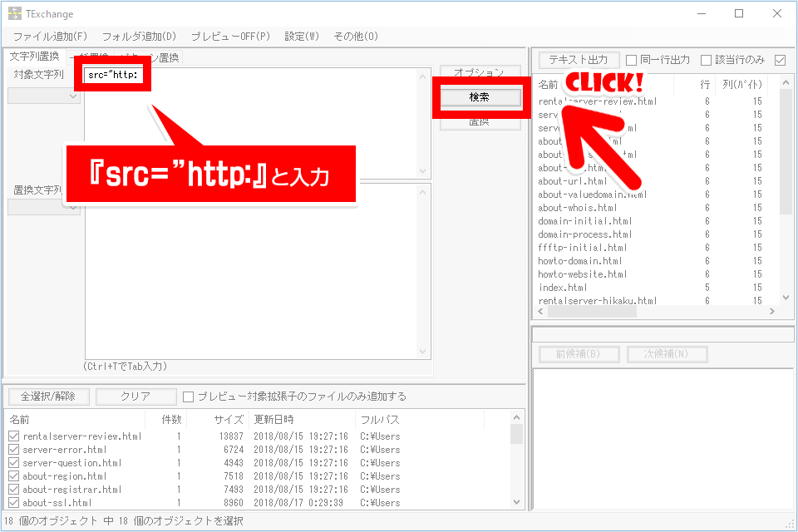
Task: Click date 2018/08/17 0:29:39 in file list
Action: tap(298, 502)
